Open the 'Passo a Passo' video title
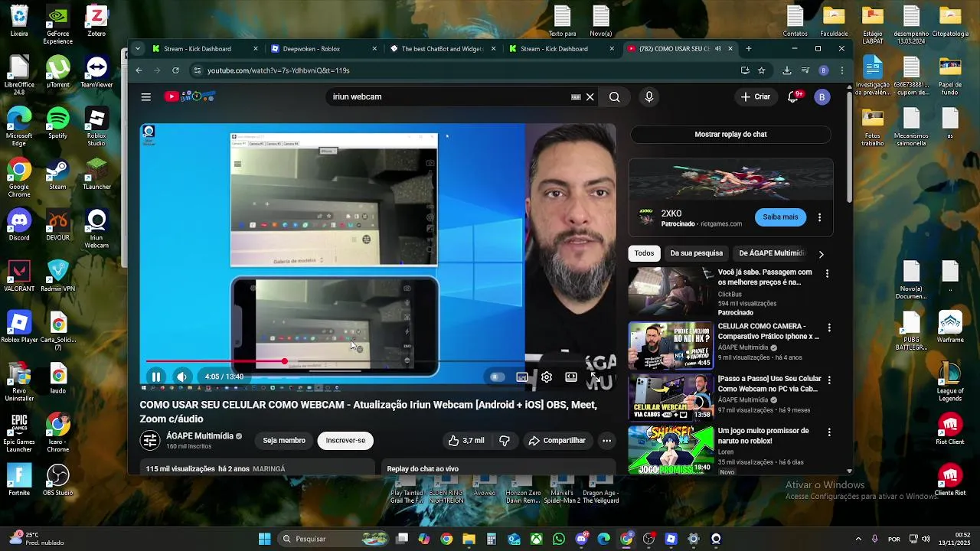The height and width of the screenshot is (551, 980). (x=769, y=383)
